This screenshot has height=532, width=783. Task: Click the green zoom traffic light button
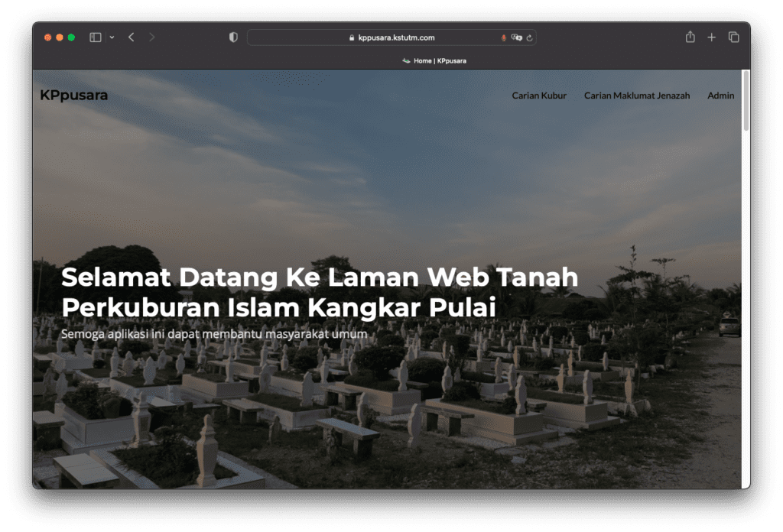point(71,36)
